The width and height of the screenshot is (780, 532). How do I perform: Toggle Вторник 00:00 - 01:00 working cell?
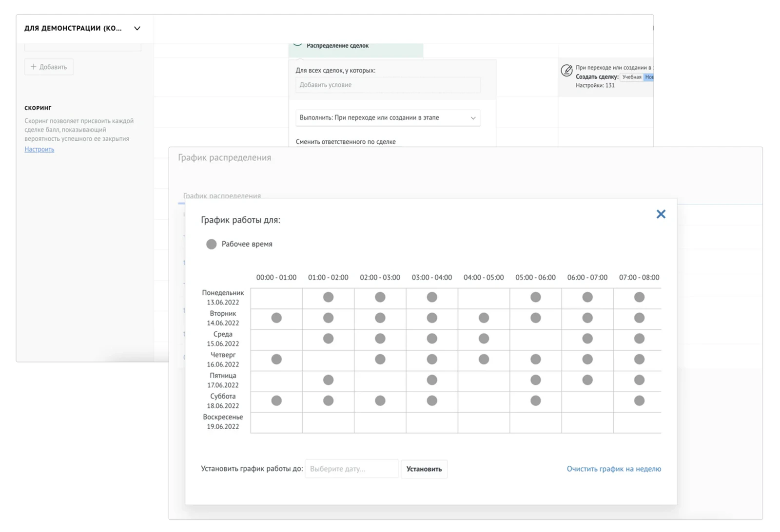pyautogui.click(x=276, y=318)
